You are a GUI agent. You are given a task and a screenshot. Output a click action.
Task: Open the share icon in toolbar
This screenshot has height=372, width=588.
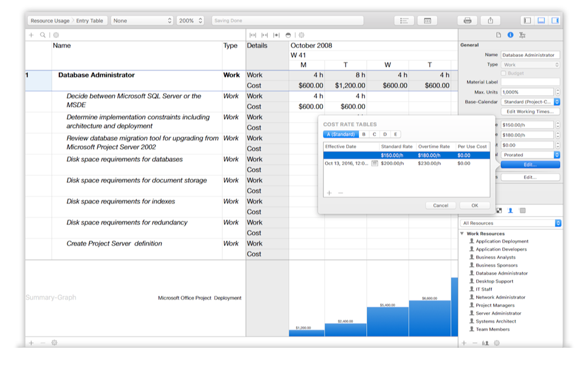(x=490, y=21)
